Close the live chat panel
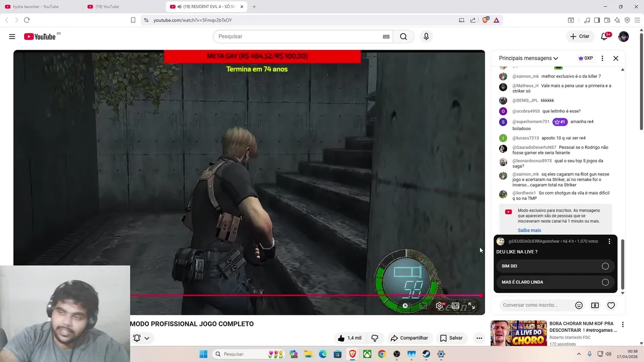Screen dimensions: 644x362 coord(616,58)
